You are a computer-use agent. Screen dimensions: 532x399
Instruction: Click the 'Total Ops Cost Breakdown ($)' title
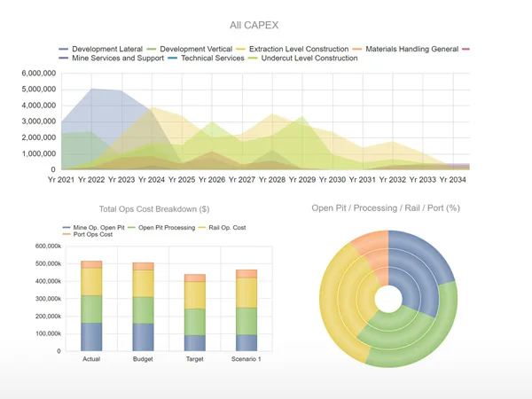point(154,209)
